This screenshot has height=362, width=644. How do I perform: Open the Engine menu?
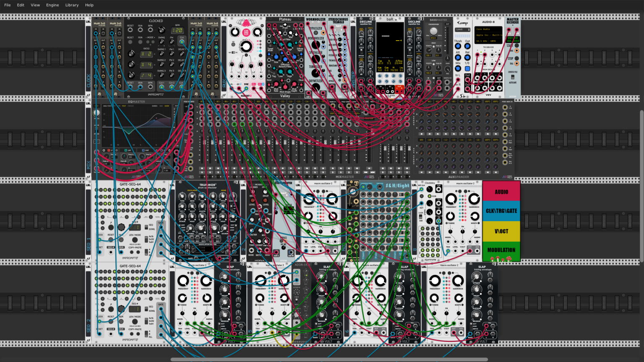52,5
